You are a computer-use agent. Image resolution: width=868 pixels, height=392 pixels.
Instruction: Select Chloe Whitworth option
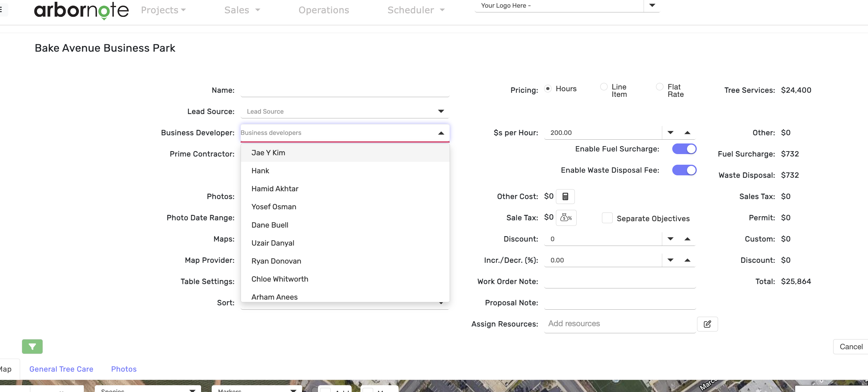coord(345,279)
